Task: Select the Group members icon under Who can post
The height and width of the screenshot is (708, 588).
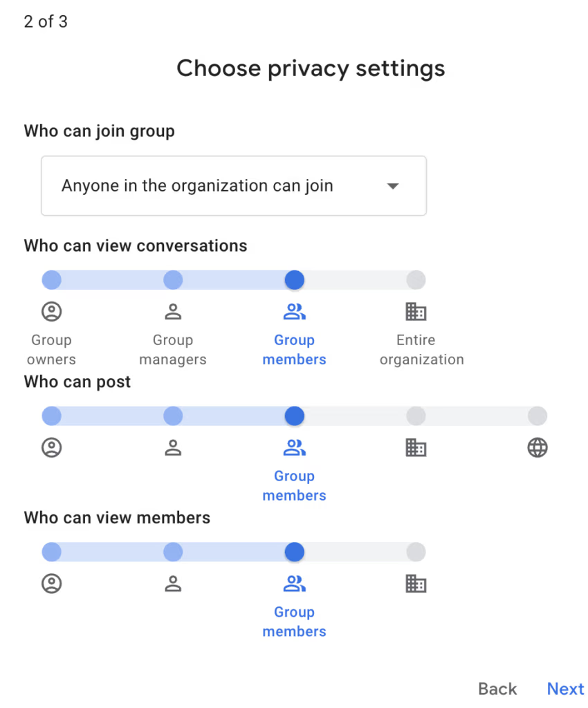Action: pos(294,447)
